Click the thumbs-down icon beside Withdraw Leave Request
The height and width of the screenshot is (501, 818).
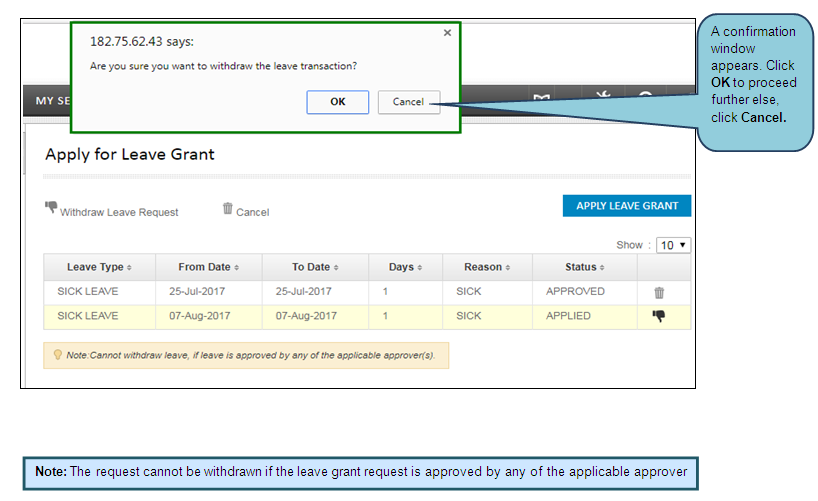coord(51,208)
